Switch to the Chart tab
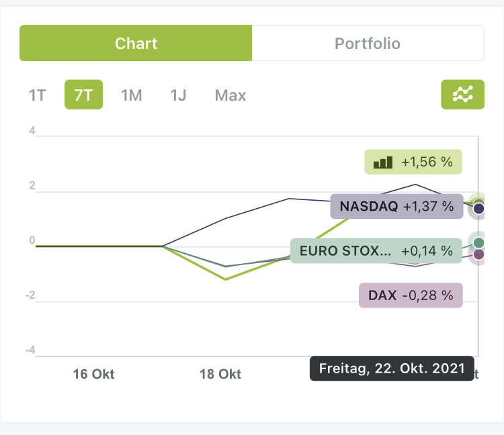Image resolution: width=504 pixels, height=435 pixels. pyautogui.click(x=136, y=44)
